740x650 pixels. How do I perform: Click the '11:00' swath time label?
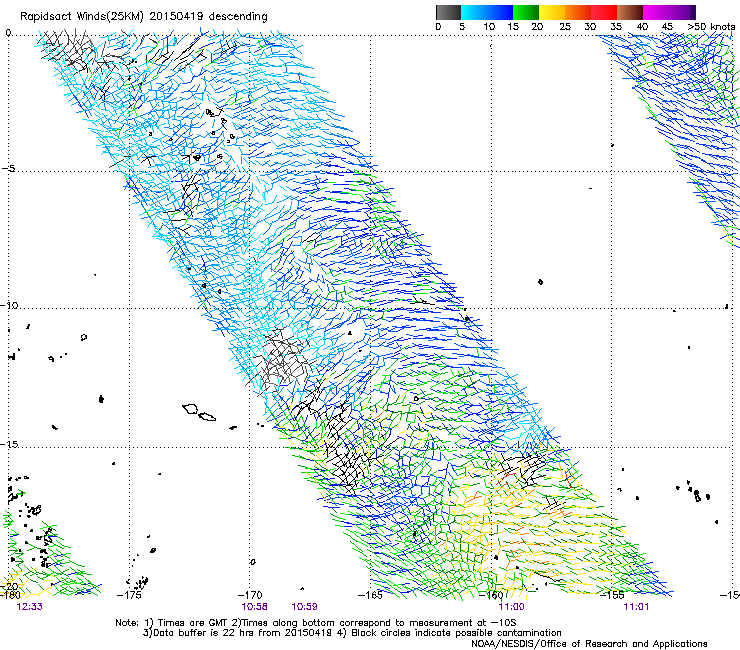click(512, 607)
